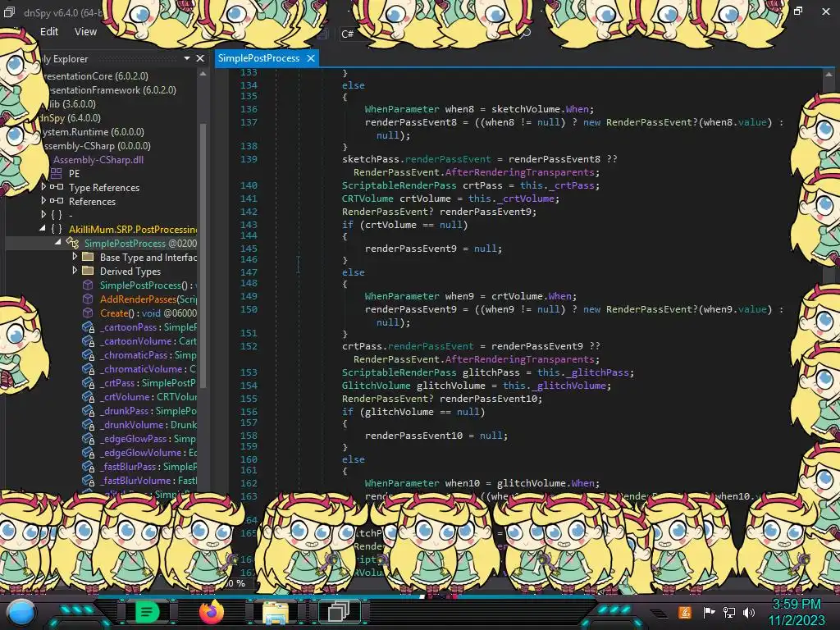Close the Assembly Explorer panel

(200, 58)
